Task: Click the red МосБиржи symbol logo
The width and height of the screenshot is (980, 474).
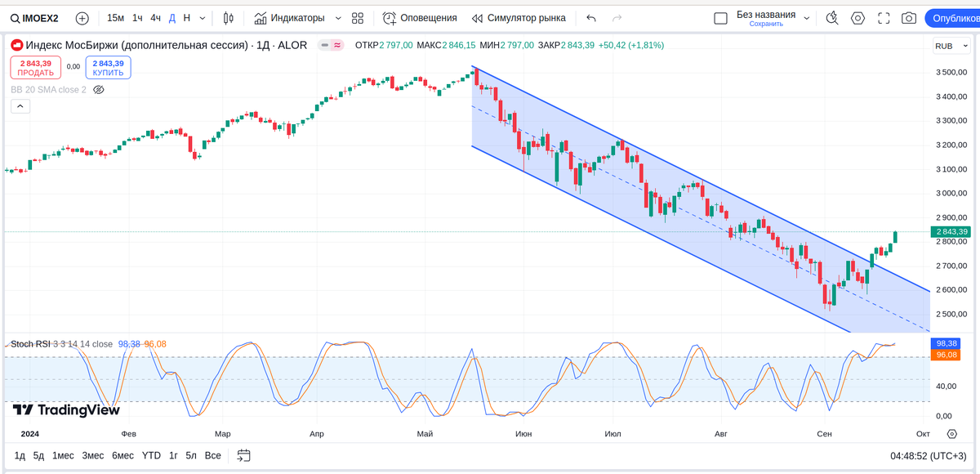Action: pyautogui.click(x=17, y=45)
